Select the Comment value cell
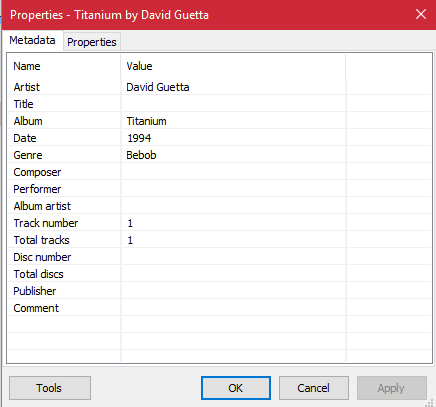 point(234,308)
